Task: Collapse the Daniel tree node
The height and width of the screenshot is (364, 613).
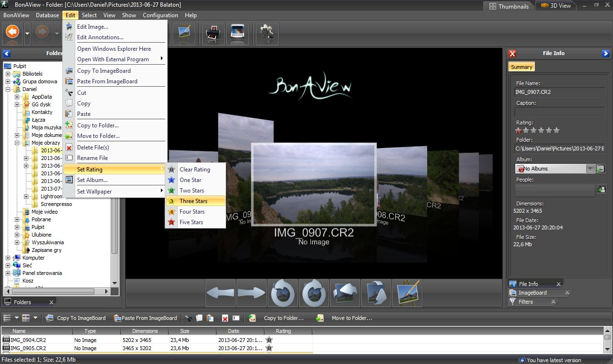Action: pyautogui.click(x=8, y=89)
